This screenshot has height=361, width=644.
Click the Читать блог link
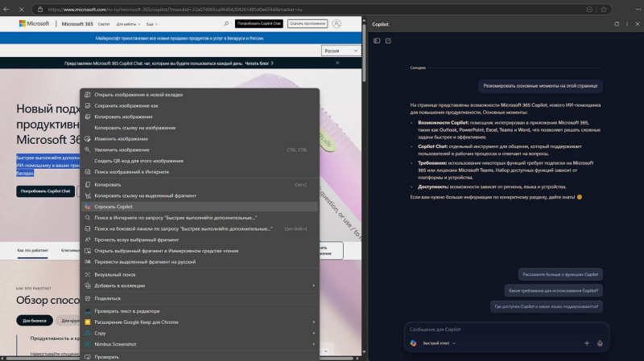click(259, 64)
